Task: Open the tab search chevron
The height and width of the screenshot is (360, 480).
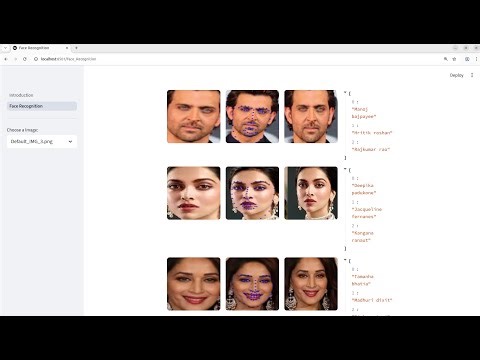Action: pyautogui.click(x=5, y=48)
